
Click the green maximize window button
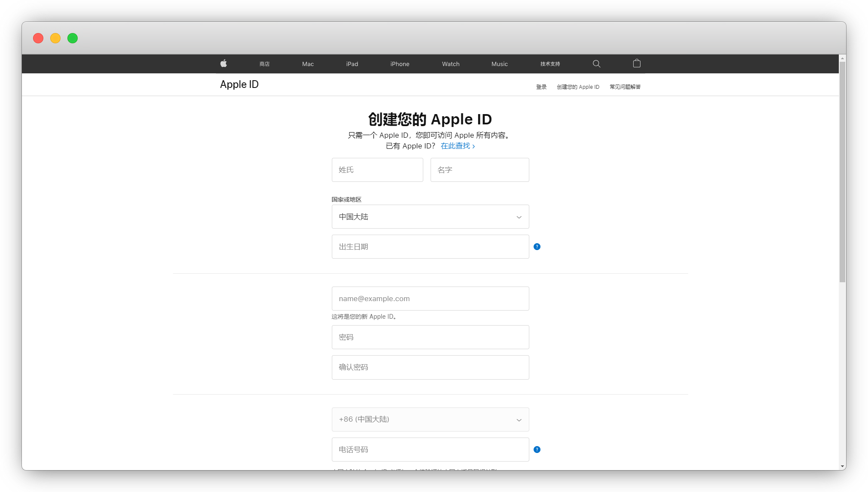(73, 38)
